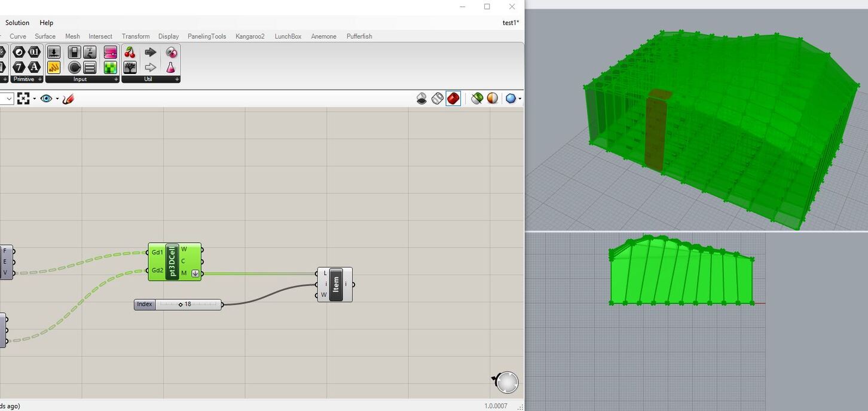Click the Index slider set to 18

tap(178, 304)
